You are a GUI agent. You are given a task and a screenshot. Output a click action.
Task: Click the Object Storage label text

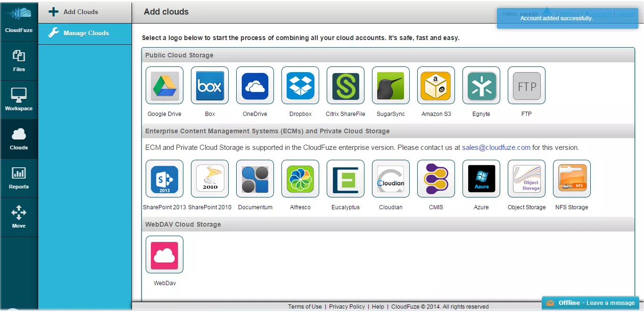click(527, 207)
